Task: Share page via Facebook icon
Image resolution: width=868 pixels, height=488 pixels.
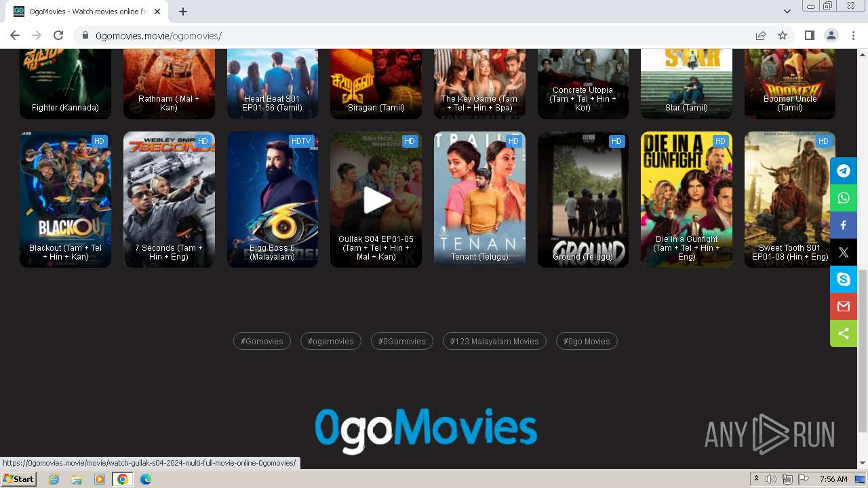Action: [844, 225]
